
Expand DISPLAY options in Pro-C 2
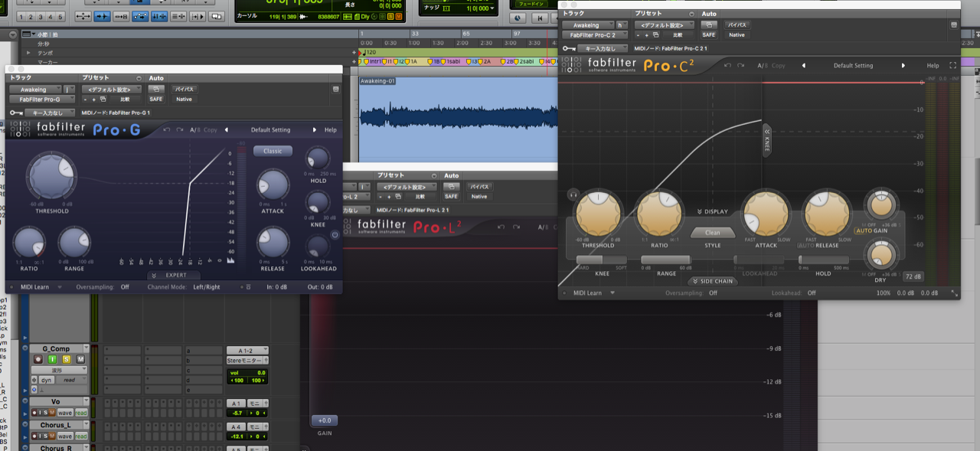[x=713, y=211]
